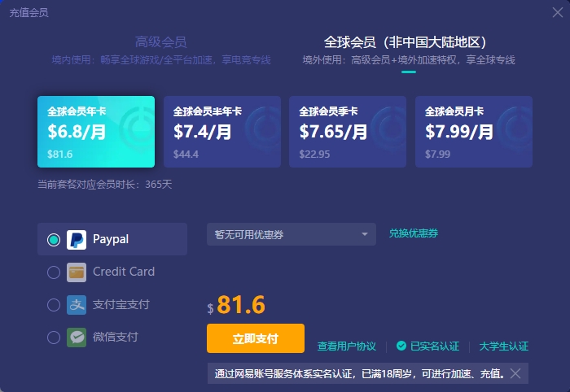Open the 大学生认证 link
570x392 pixels.
pyautogui.click(x=503, y=346)
